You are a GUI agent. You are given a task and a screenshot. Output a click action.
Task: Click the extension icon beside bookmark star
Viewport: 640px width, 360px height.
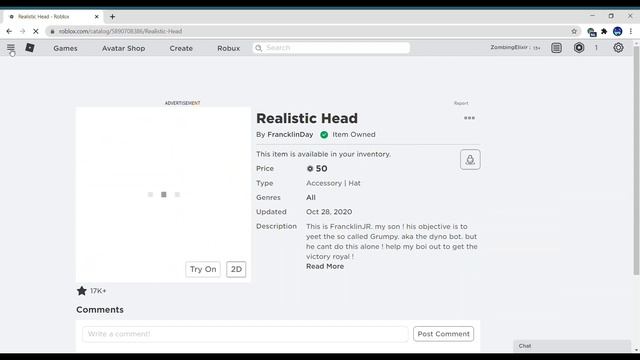[591, 31]
